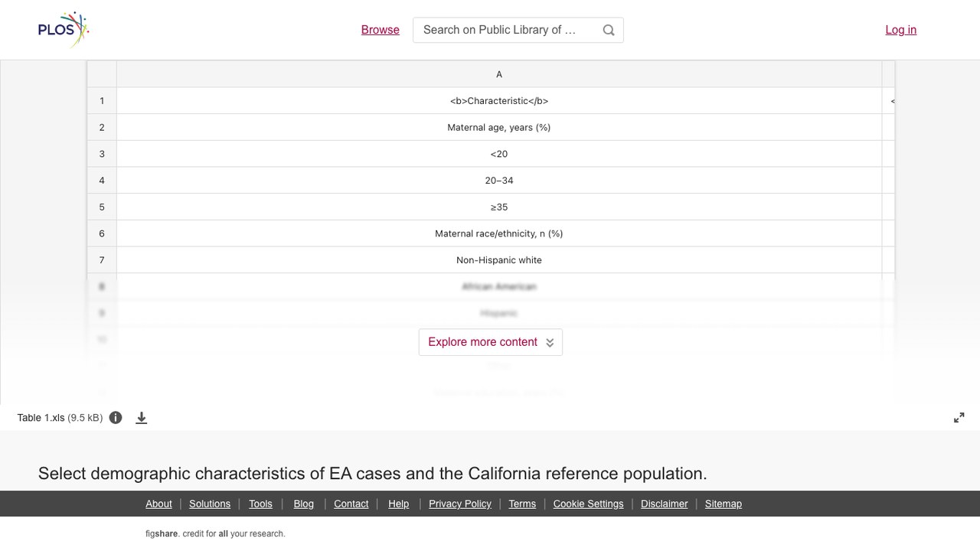980x551 pixels.
Task: Select the 'Non-Hispanic white' cell
Action: (499, 260)
